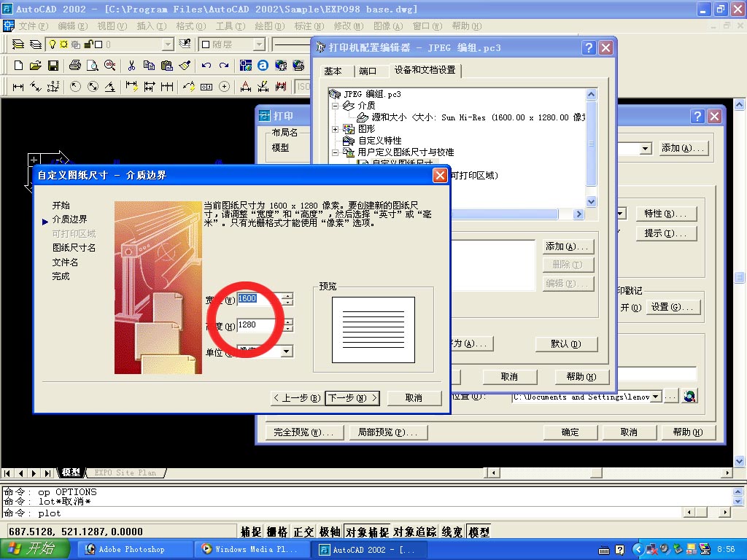Toggle 极轴 (Polar) in the status bar
The width and height of the screenshot is (747, 560).
click(x=329, y=532)
